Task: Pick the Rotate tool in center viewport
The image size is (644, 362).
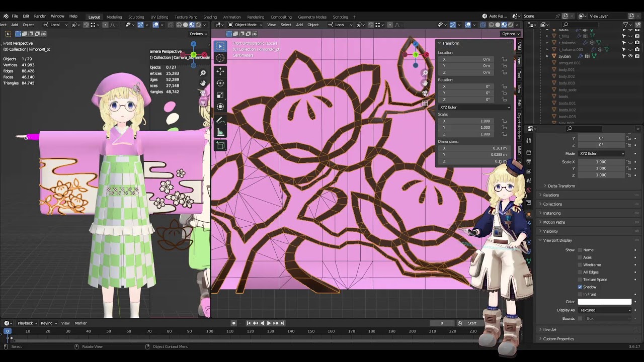Action: point(220,83)
